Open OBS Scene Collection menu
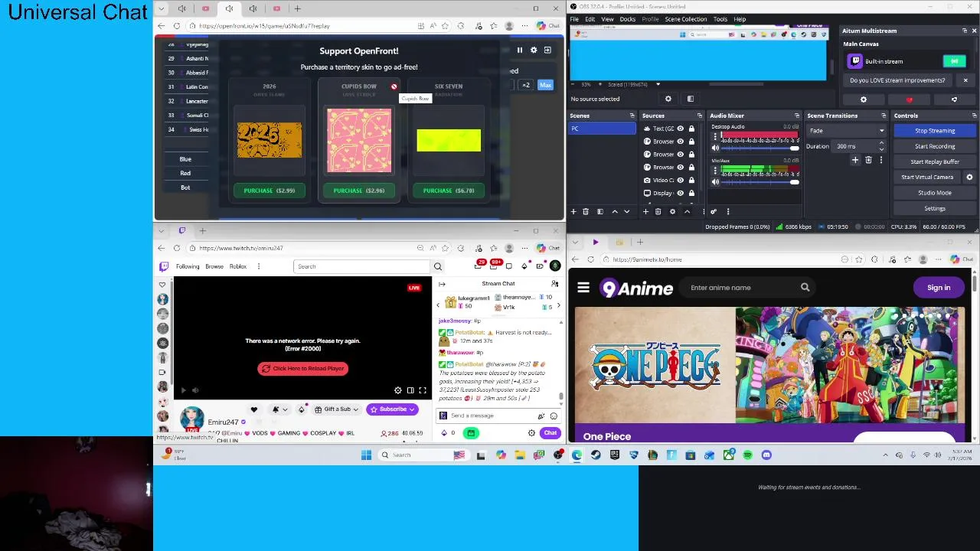 coord(686,19)
